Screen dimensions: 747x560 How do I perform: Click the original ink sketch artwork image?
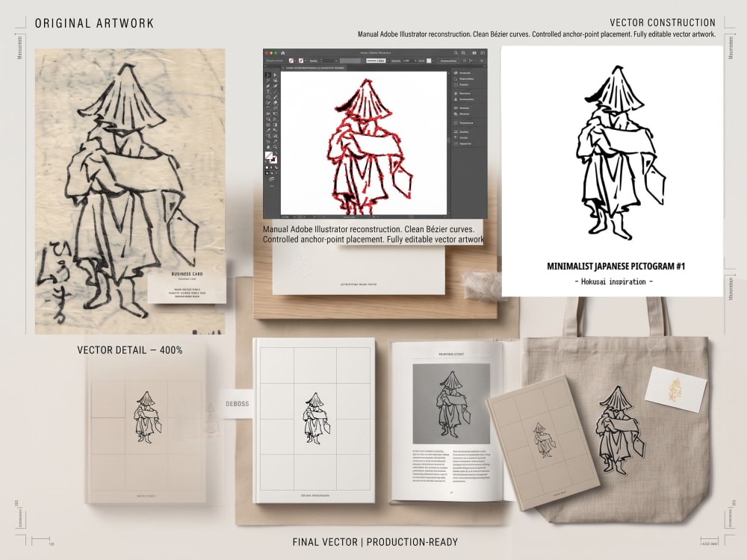pyautogui.click(x=130, y=191)
